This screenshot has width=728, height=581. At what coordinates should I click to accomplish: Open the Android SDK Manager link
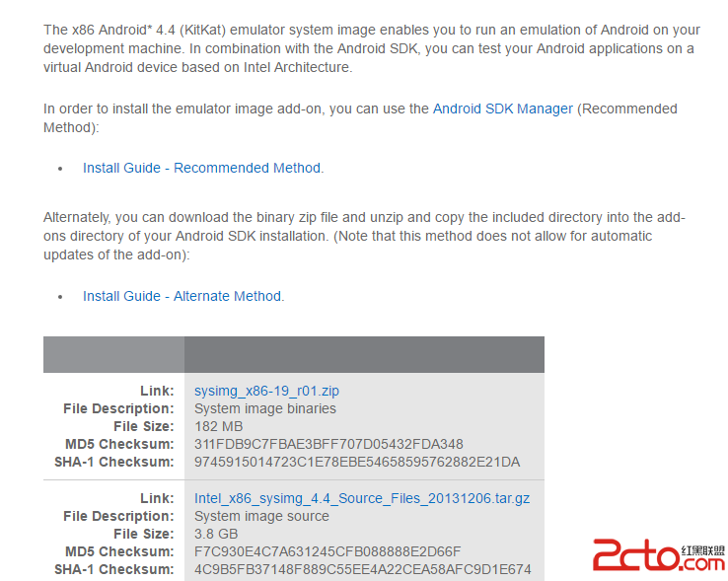(503, 109)
